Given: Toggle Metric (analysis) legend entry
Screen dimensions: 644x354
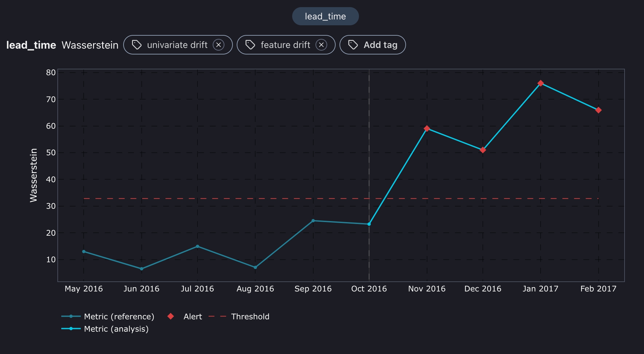Looking at the screenshot, I should 116,329.
